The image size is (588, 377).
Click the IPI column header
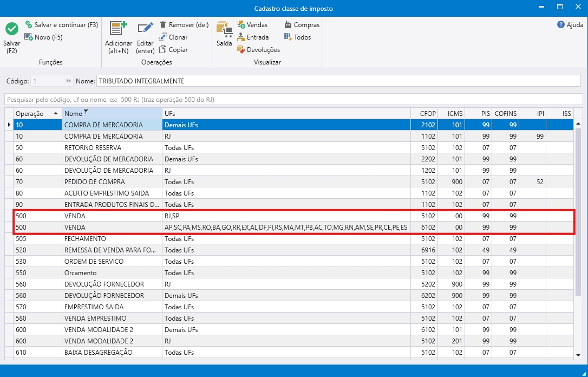tap(532, 113)
